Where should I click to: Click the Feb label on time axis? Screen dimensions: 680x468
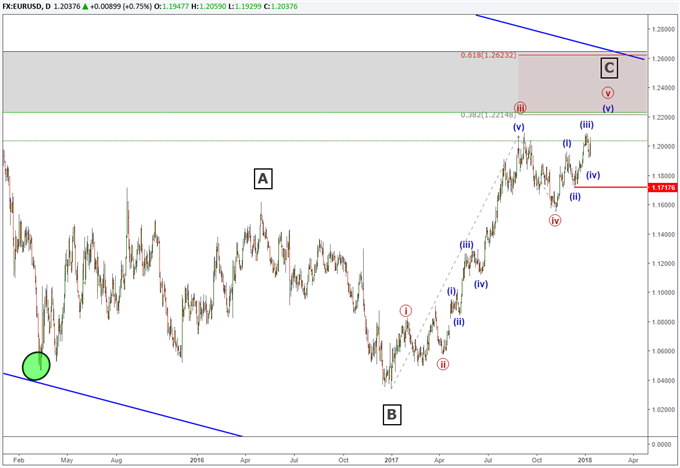[x=18, y=460]
